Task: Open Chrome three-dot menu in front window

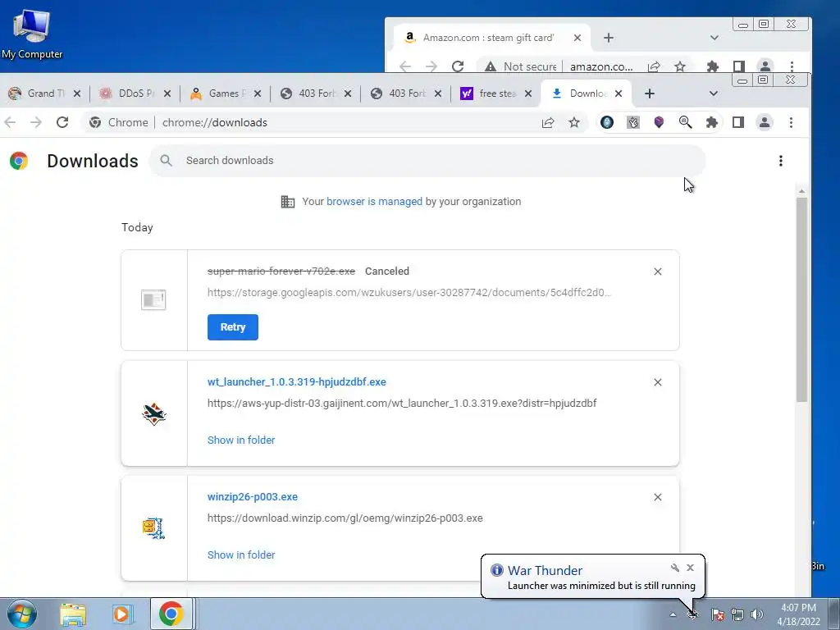Action: [x=791, y=122]
